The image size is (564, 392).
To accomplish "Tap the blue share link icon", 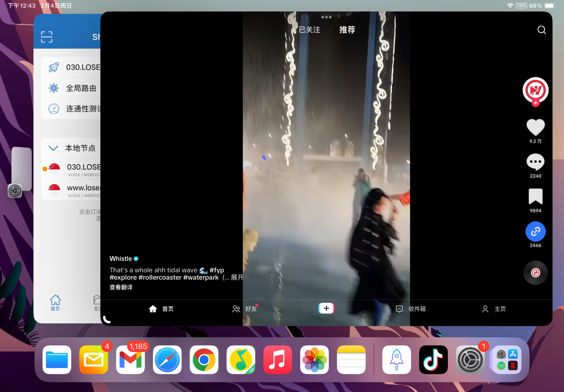I will [535, 231].
